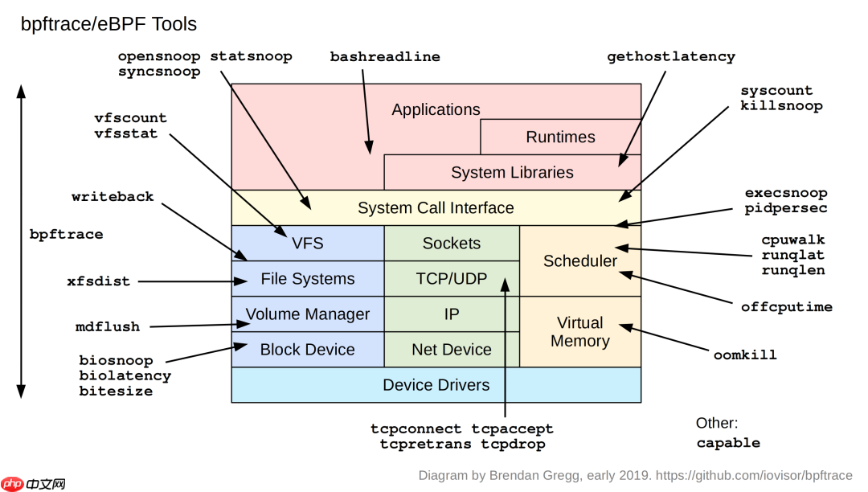Select the System Call Interface section
868x492 pixels.
point(436,207)
